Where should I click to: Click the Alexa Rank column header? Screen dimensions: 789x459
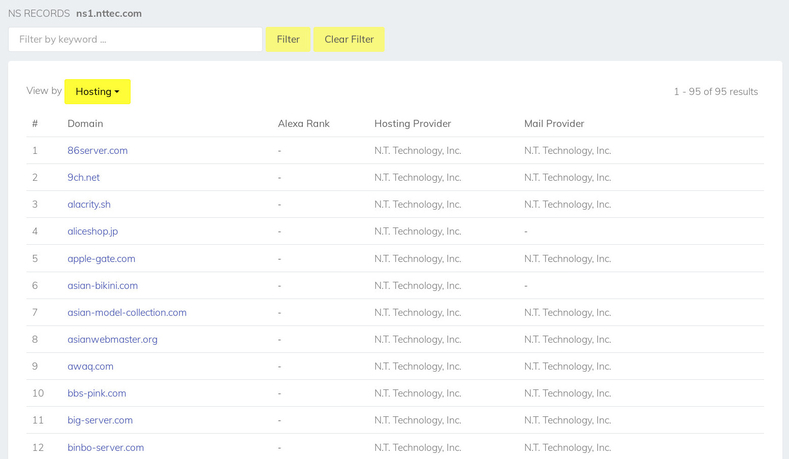point(303,123)
